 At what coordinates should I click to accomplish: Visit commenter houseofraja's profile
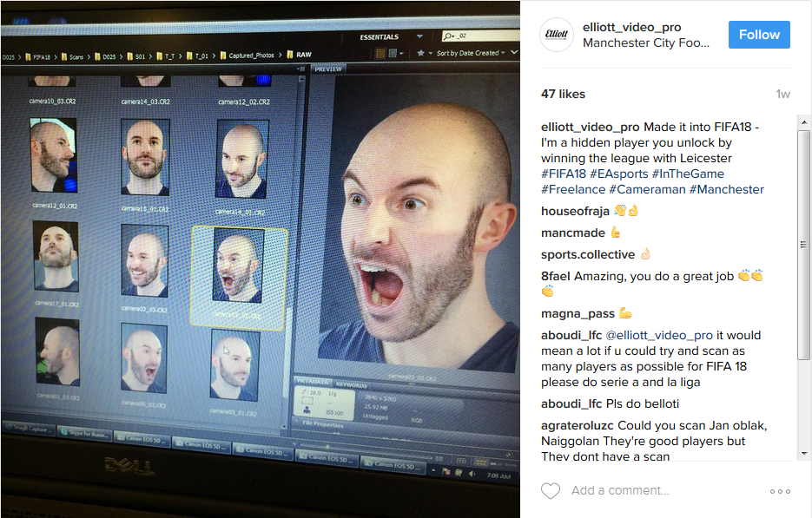pyautogui.click(x=575, y=211)
